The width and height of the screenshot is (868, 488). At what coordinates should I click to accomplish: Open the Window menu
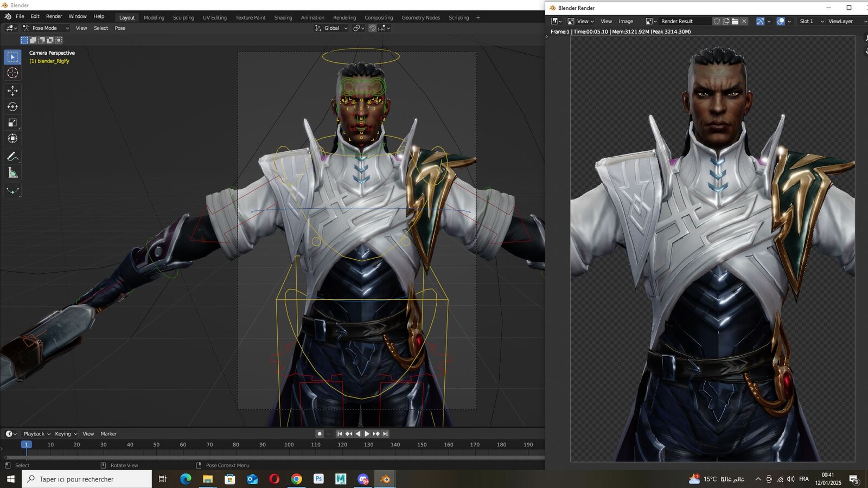point(78,16)
